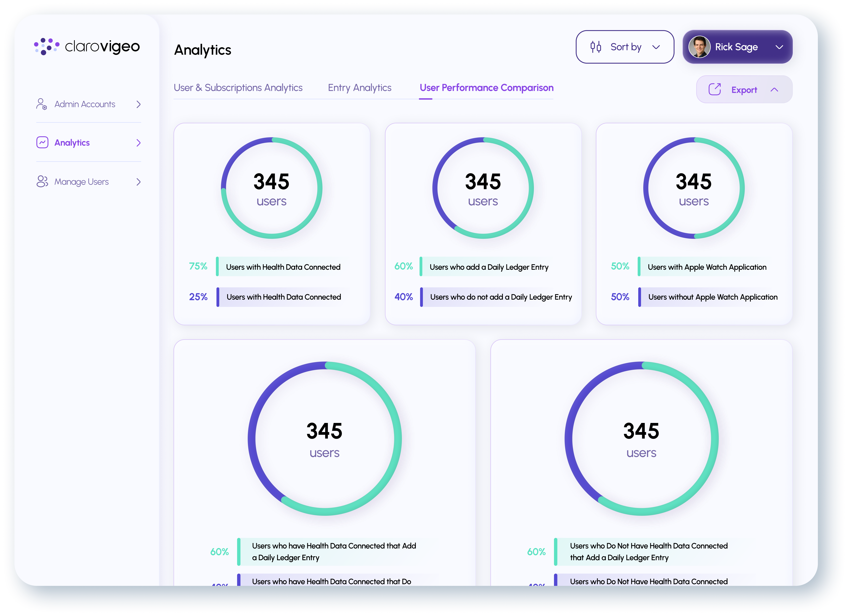Viewport: 848px width, 616px height.
Task: Click 'Users with Apple Watch Application' legend
Action: coord(707,267)
